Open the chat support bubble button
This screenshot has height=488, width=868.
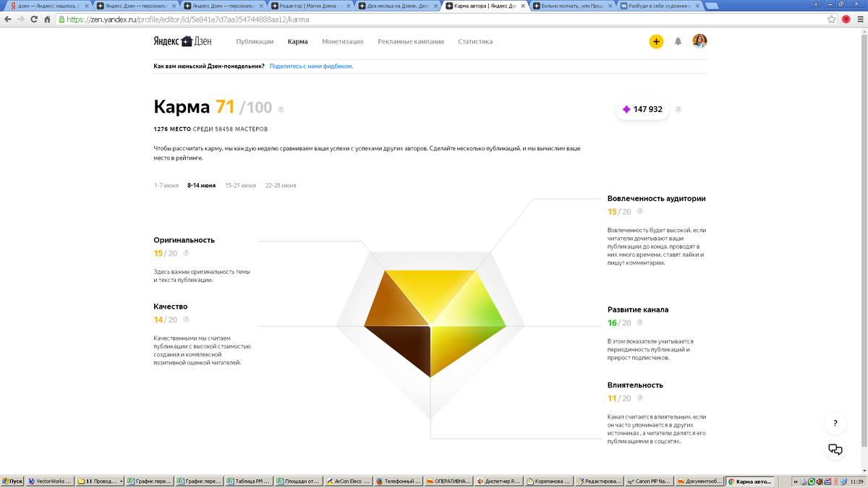(835, 449)
